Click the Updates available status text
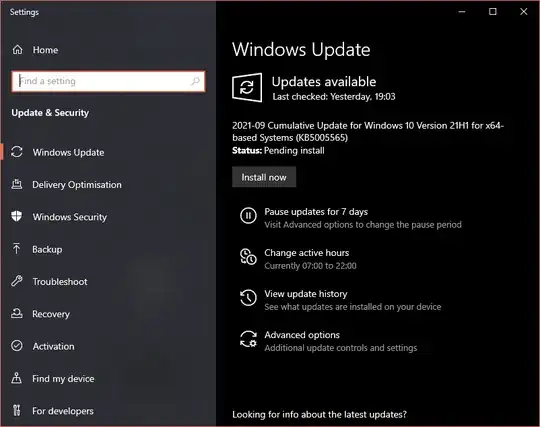The image size is (540, 427). click(324, 82)
